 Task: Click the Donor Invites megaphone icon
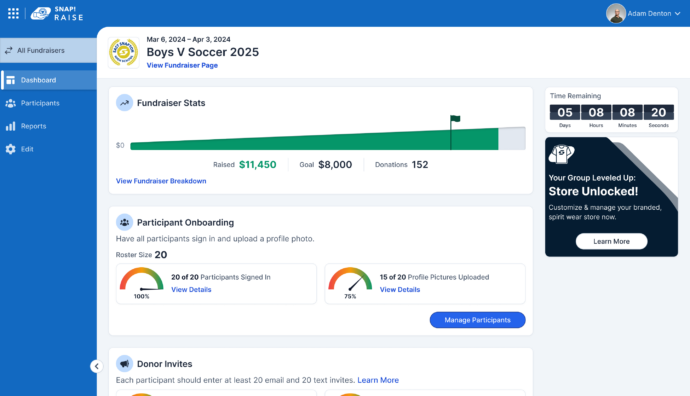(125, 364)
